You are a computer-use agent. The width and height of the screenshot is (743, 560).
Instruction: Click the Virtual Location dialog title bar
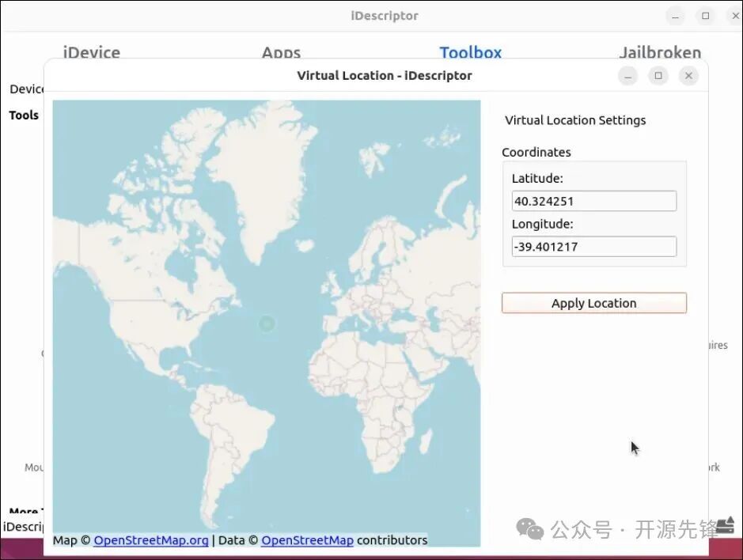point(384,76)
